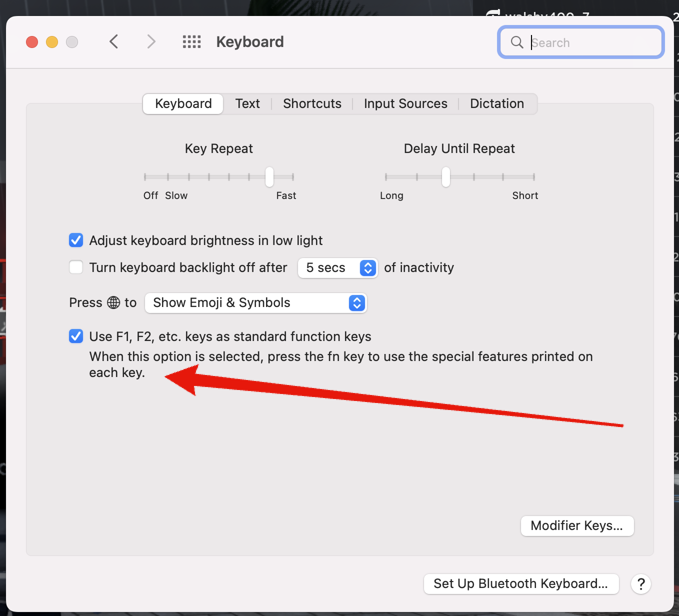Open help with the question mark button
The image size is (679, 616).
tap(641, 583)
